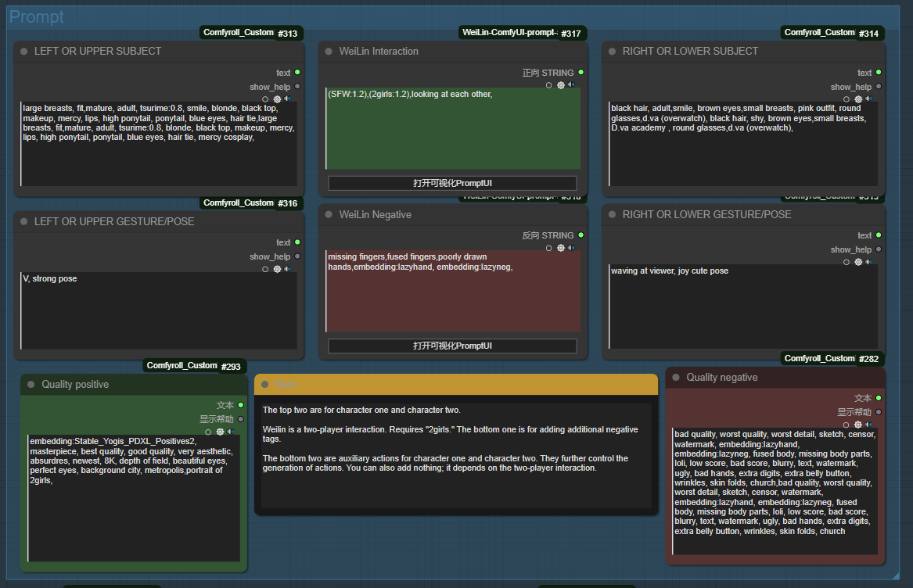
Task: Click the speaker icon in RIGHT OR LOWER SUBJECT node
Action: (x=868, y=99)
